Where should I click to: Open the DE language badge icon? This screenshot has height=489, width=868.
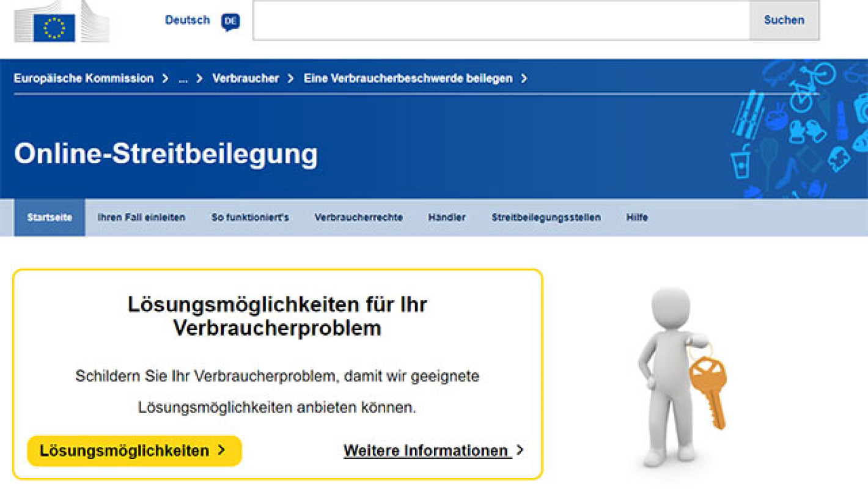[230, 20]
